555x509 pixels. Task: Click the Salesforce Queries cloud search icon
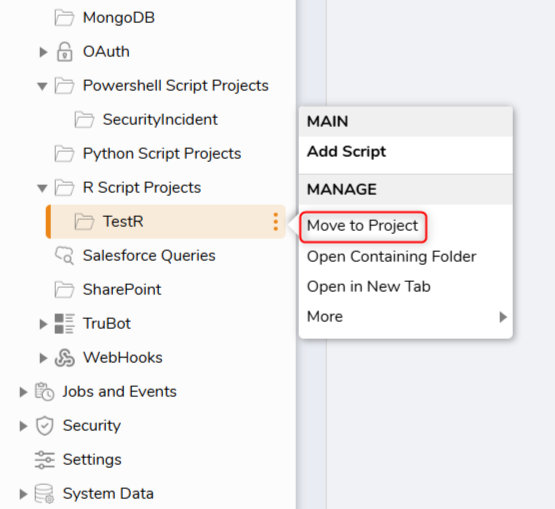point(64,256)
